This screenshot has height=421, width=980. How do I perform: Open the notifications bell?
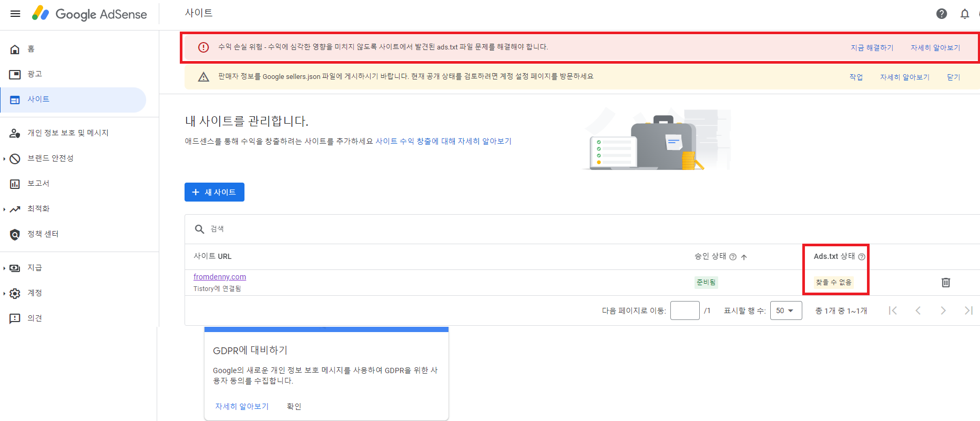click(x=965, y=14)
